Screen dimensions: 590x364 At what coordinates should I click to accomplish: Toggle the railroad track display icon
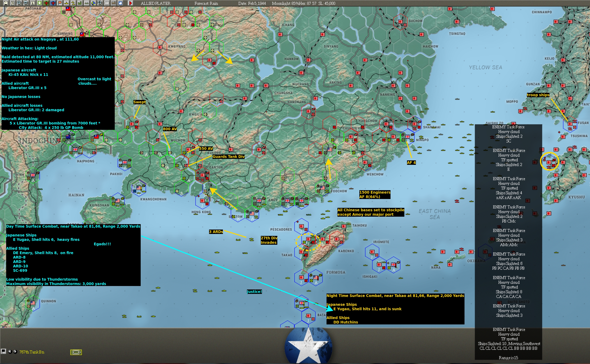click(x=114, y=3)
